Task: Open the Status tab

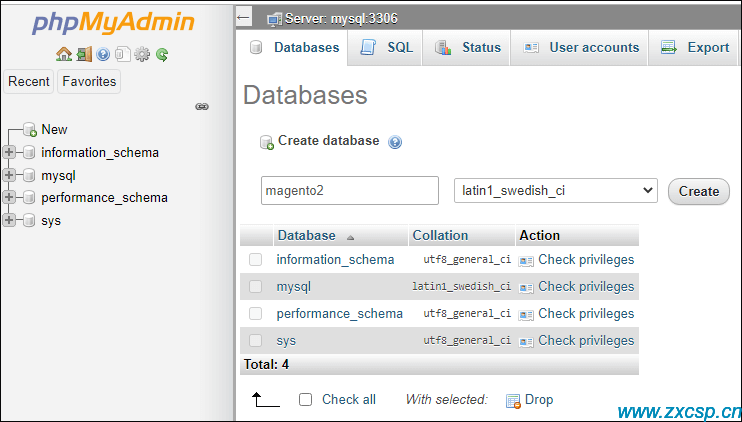Action: coord(467,48)
